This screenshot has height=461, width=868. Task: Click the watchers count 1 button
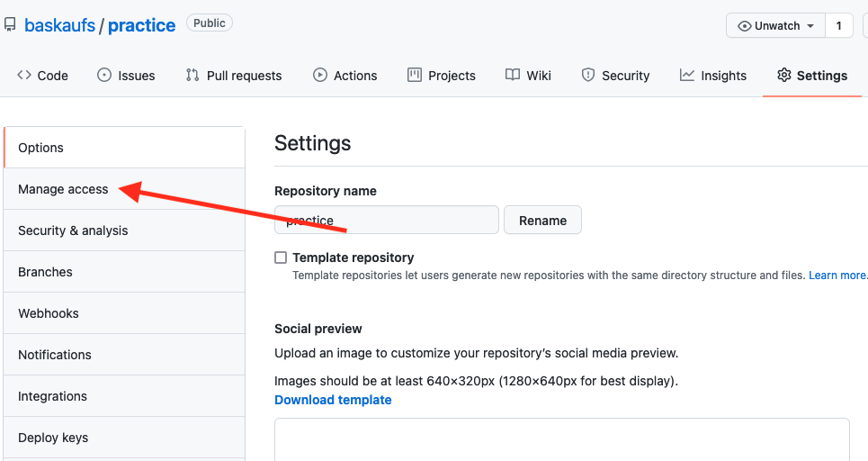coord(838,26)
